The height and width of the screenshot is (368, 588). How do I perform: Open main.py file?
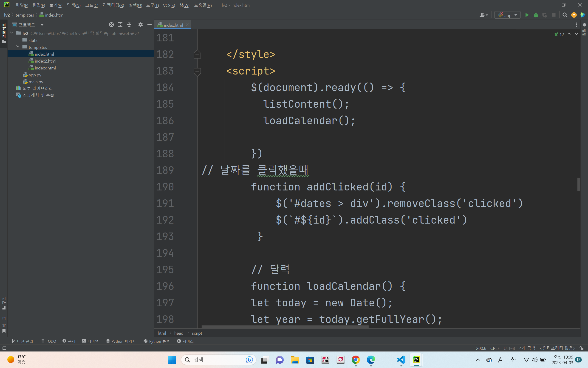point(36,82)
